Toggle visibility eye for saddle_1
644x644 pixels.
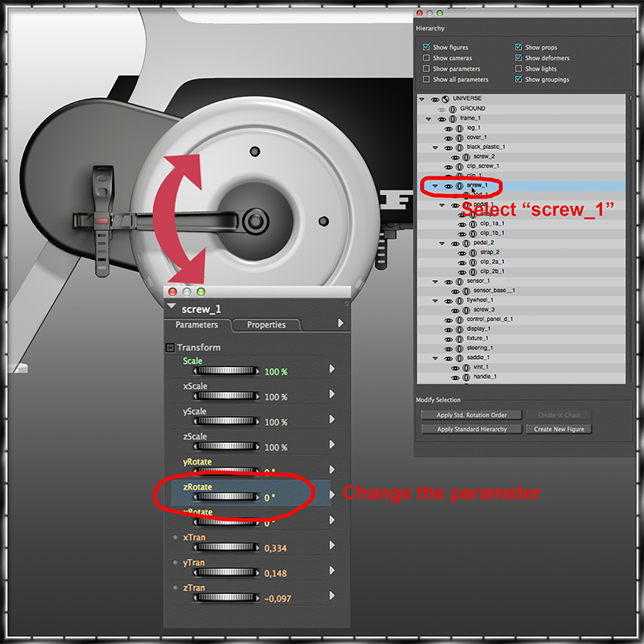click(448, 358)
